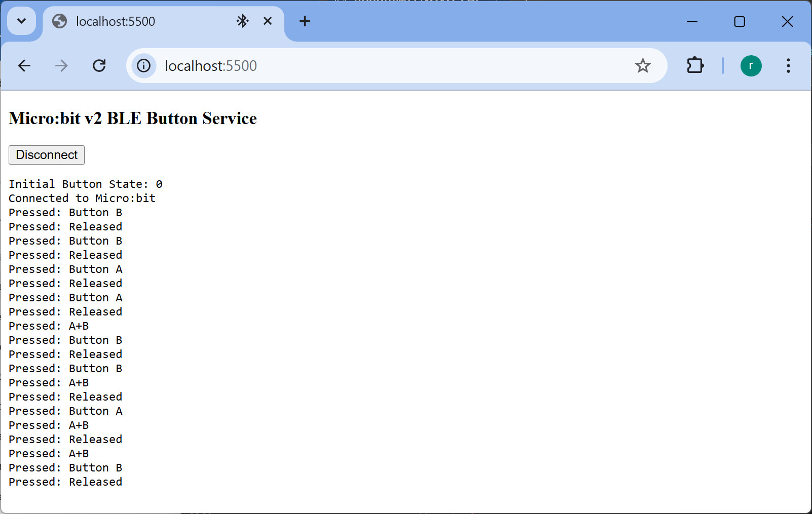Reload the current page
The image size is (812, 514).
pyautogui.click(x=99, y=66)
